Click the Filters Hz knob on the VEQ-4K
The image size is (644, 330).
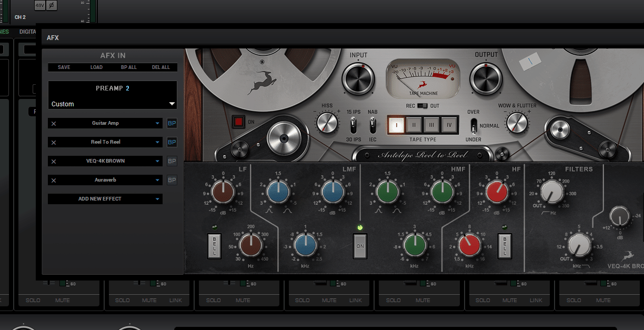[x=552, y=193]
